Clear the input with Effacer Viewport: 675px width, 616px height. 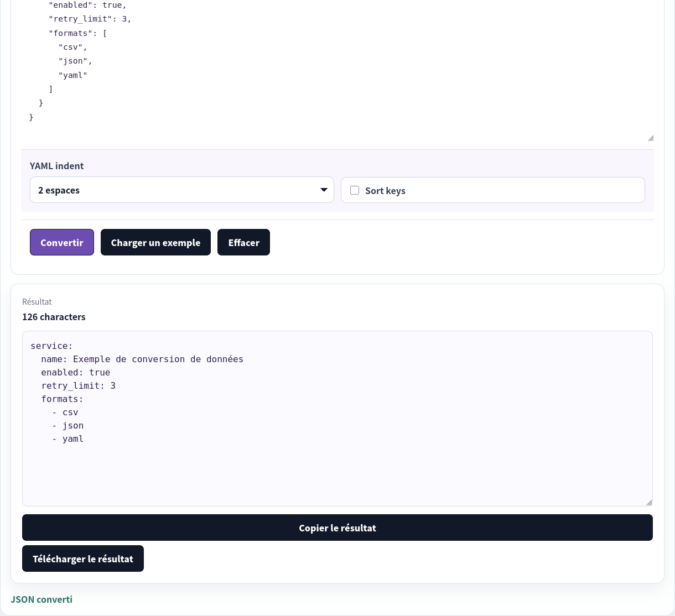pos(243,242)
